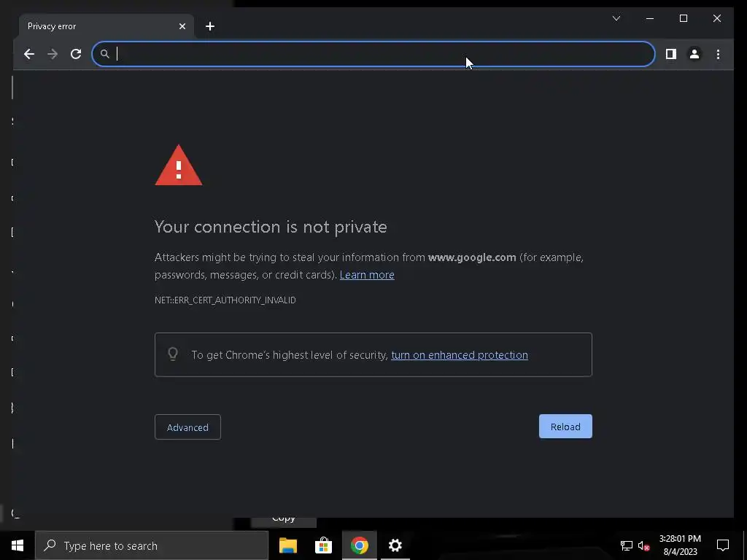Click turn on enhanced protection link
747x560 pixels.
(460, 355)
